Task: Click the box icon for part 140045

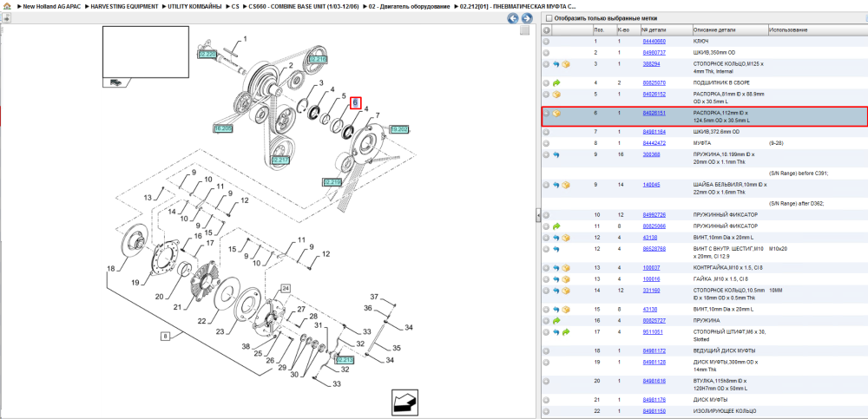Action: (566, 184)
